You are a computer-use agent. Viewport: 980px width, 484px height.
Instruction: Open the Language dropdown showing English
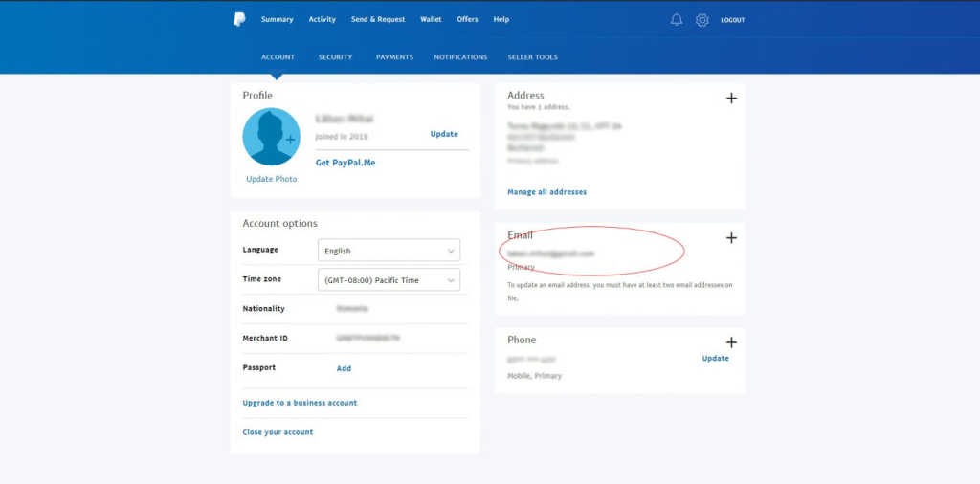click(389, 251)
